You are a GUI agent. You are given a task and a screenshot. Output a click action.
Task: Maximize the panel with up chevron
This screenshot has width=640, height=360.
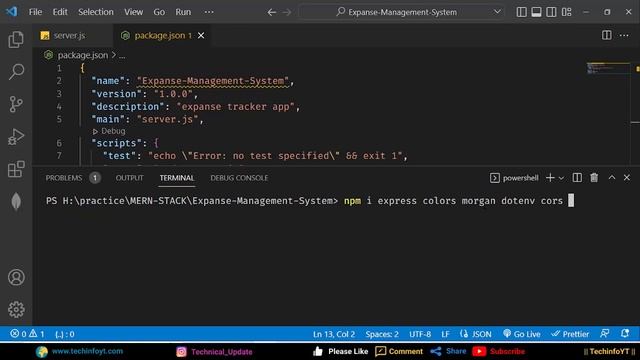pos(611,178)
